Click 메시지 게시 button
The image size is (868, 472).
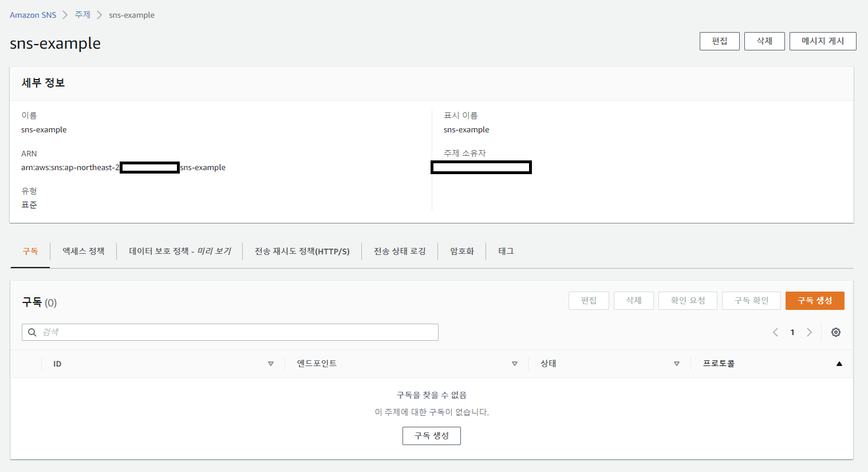(823, 41)
